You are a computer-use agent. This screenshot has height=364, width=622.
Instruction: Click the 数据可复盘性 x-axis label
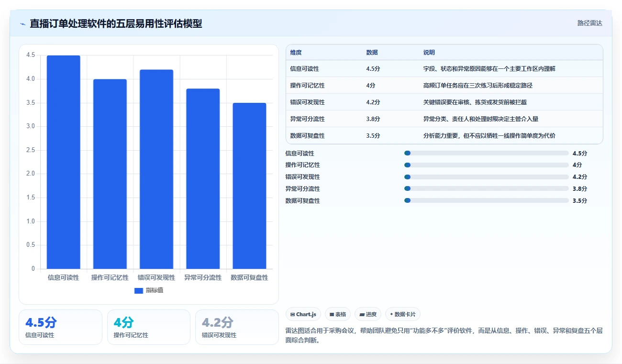point(249,277)
